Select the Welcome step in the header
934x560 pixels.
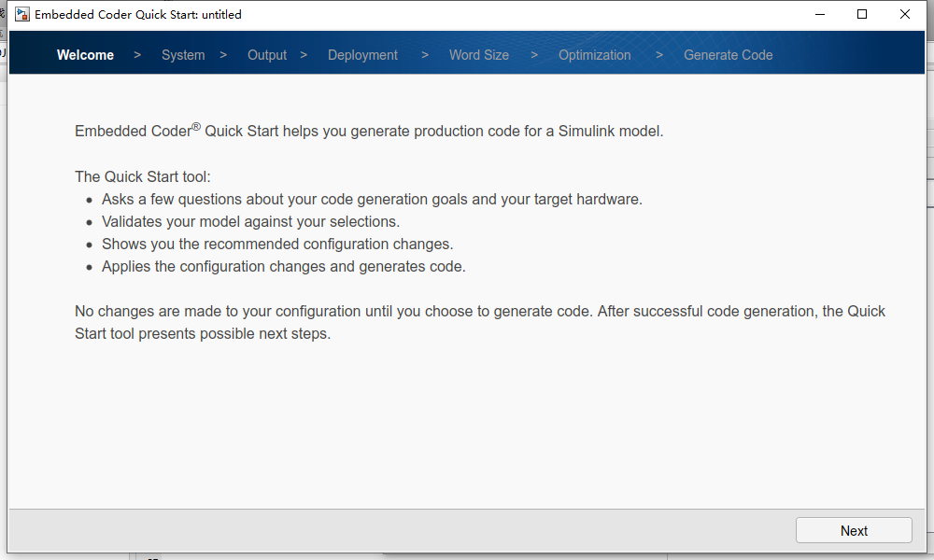tap(85, 55)
